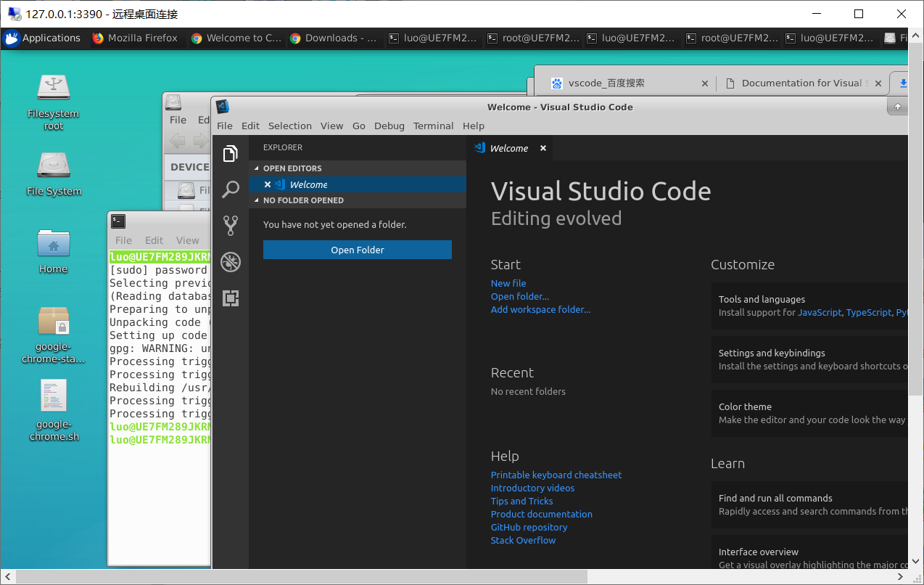Click the up arrow button beside the VS Code title
Viewport: 924px width, 585px height.
(x=898, y=107)
